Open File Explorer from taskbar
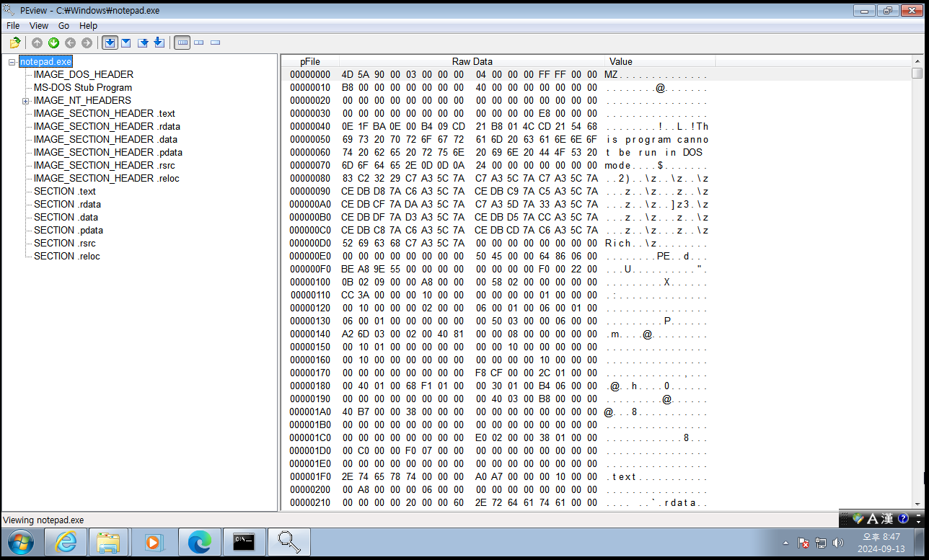Image resolution: width=929 pixels, height=560 pixels. [x=109, y=541]
